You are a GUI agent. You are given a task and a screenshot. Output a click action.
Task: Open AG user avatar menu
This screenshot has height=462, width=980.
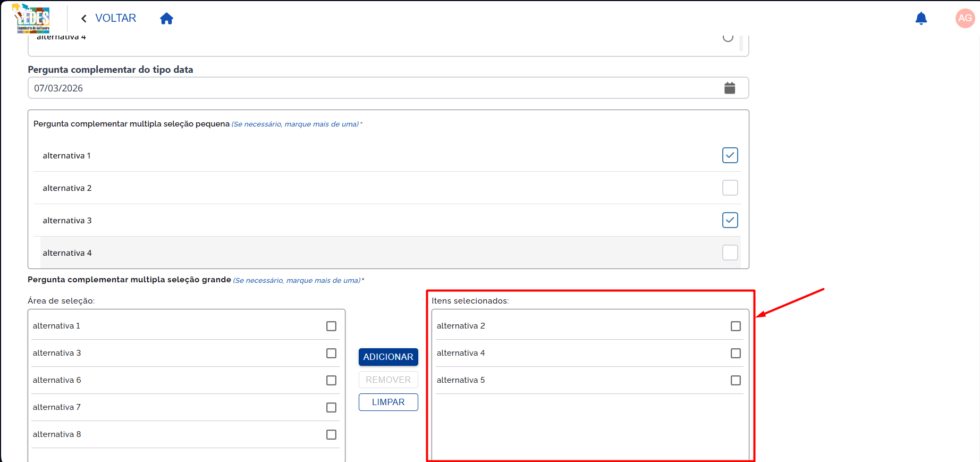click(965, 18)
